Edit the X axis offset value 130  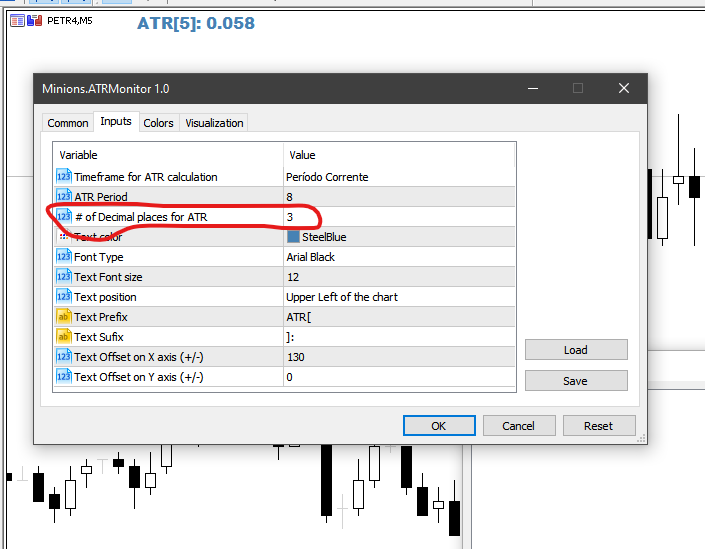click(x=399, y=357)
